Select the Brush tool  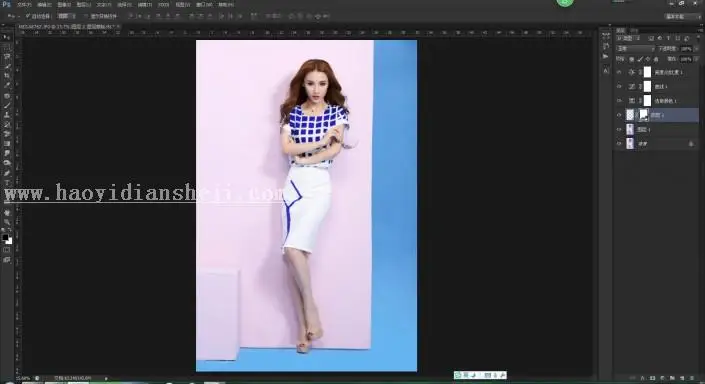[x=7, y=105]
